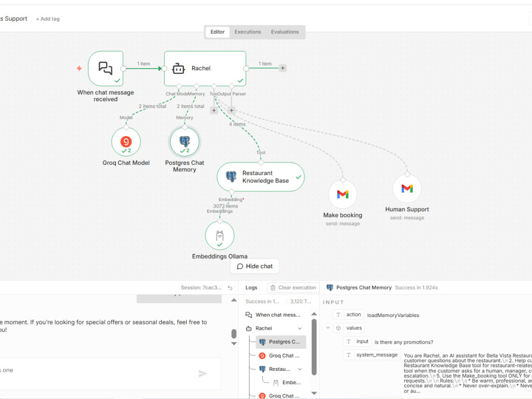Switch to the Evaluations tab
The width and height of the screenshot is (532, 399).
click(x=285, y=32)
